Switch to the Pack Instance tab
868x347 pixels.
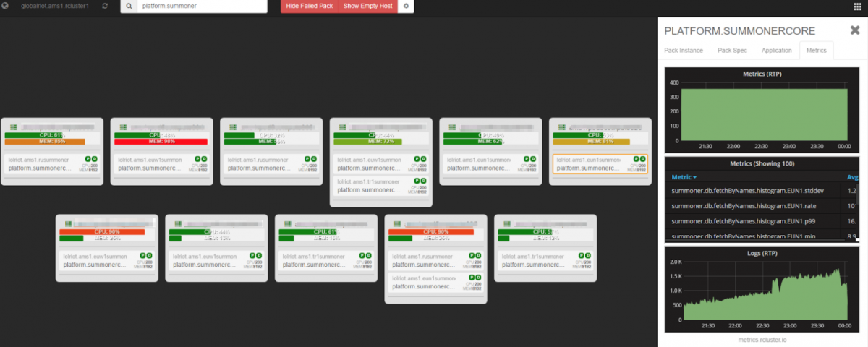[x=684, y=50]
